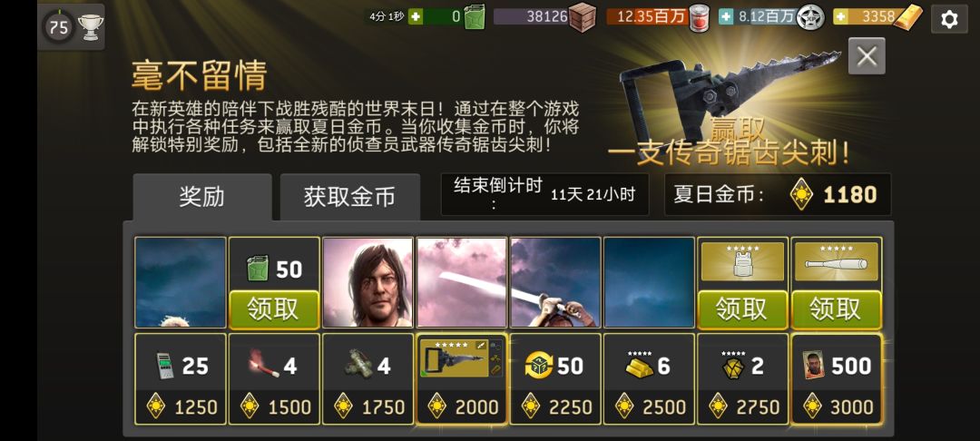Switch to the 获取金币 tab
The width and height of the screenshot is (980, 441).
pyautogui.click(x=350, y=197)
